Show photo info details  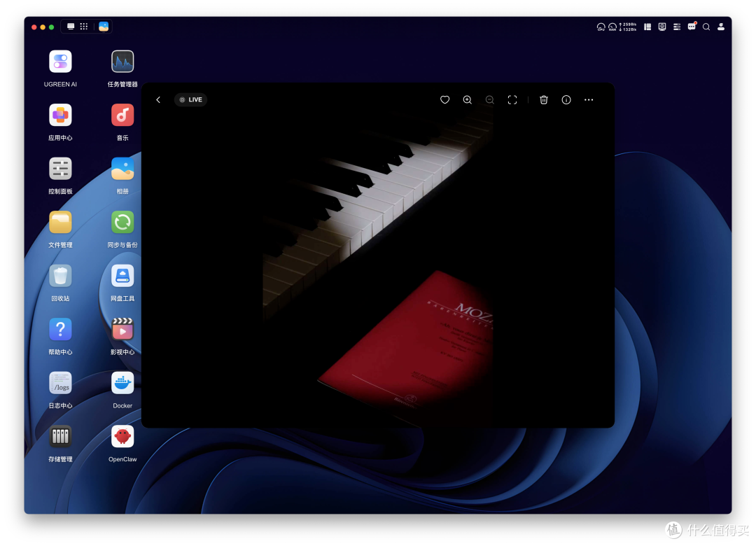click(566, 100)
